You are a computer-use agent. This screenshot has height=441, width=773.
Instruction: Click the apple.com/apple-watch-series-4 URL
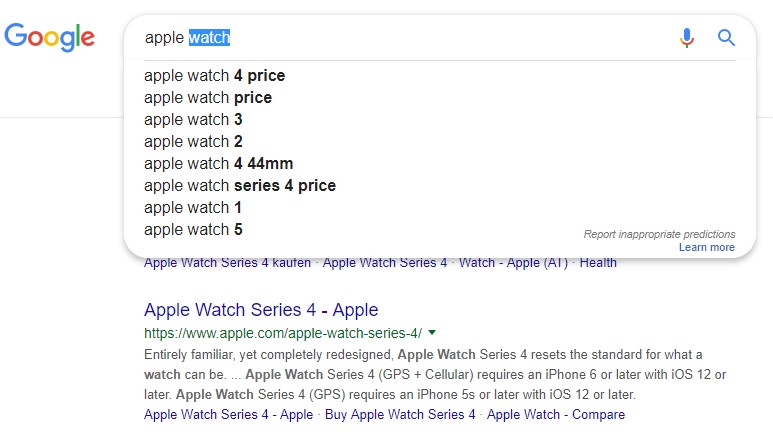(x=283, y=333)
